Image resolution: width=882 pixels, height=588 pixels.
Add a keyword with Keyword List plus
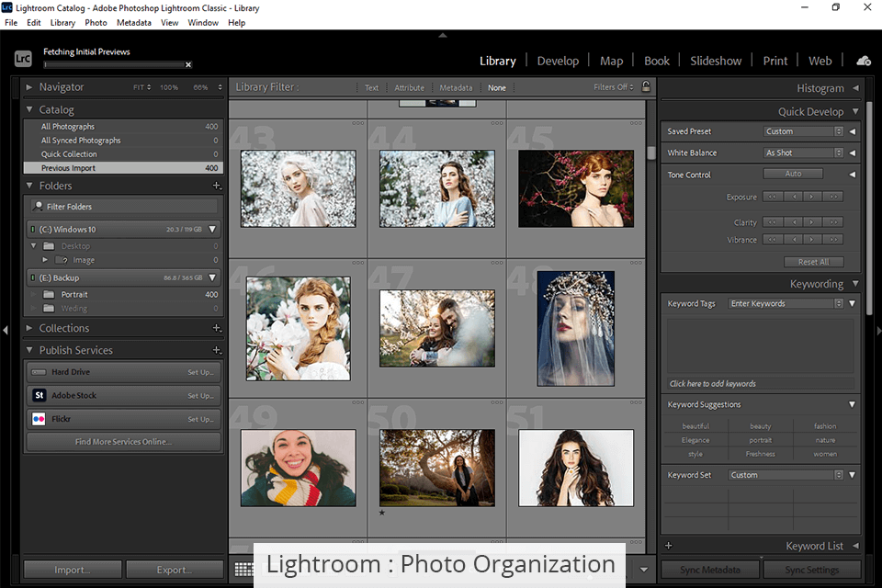668,545
